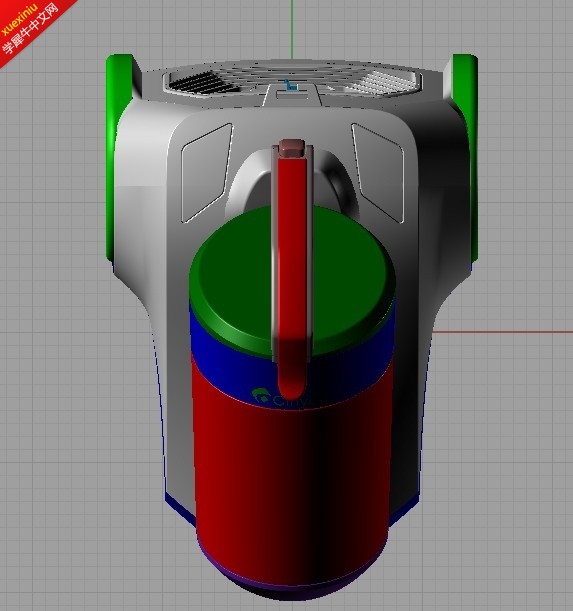This screenshot has width=573, height=611.
Task: Pick the white vent grille on the top right
Action: (384, 82)
